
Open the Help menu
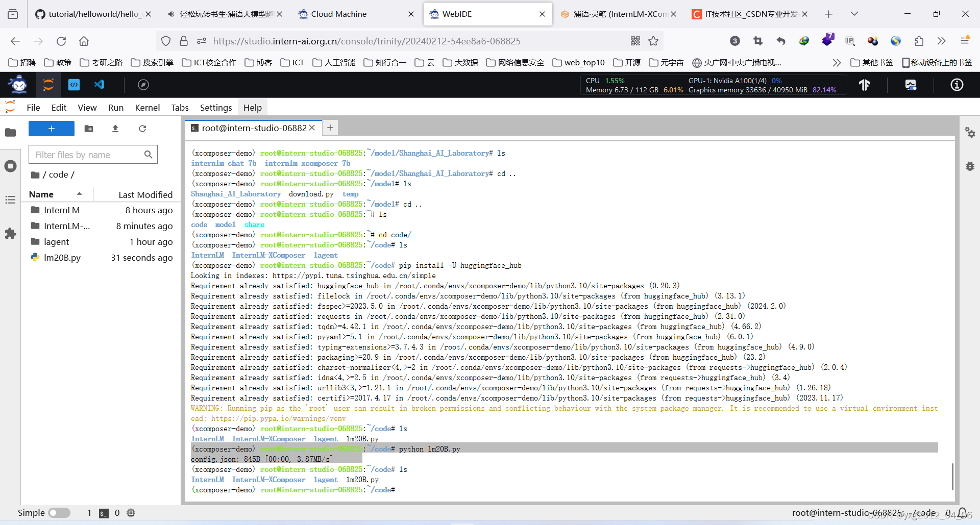[253, 108]
